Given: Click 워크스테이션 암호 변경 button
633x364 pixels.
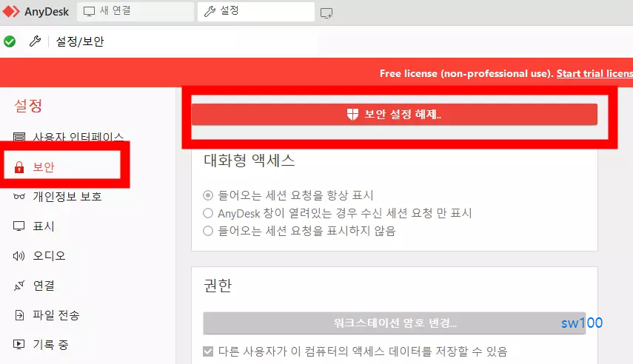Looking at the screenshot, I should [x=395, y=323].
